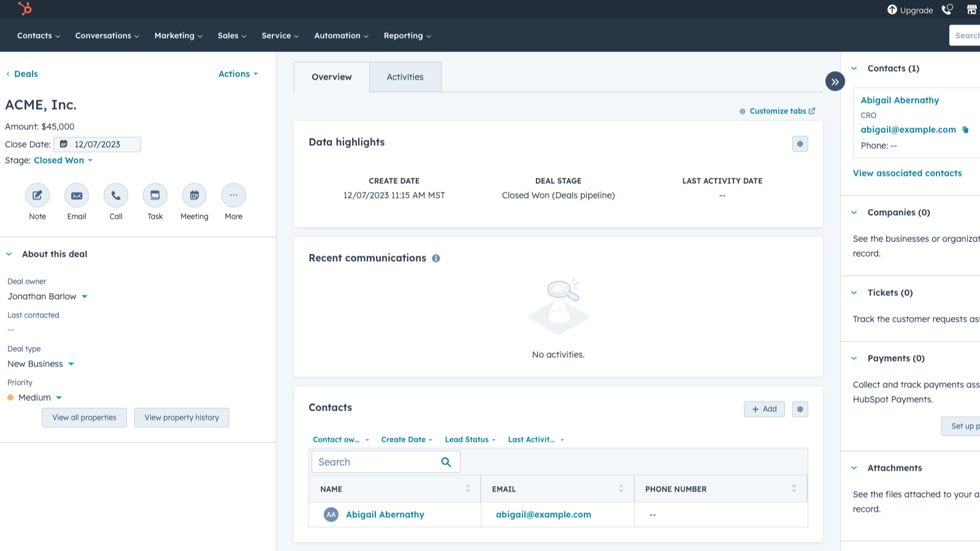Switch to the Activities tab
This screenshot has width=980, height=551.
coord(405,77)
